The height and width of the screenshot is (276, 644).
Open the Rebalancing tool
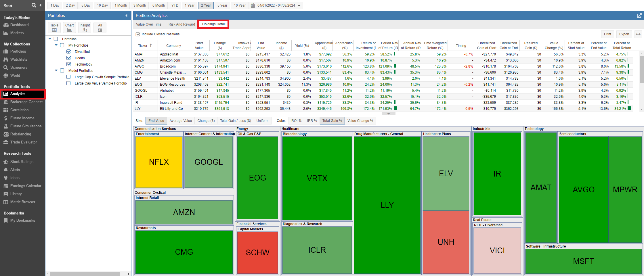20,134
